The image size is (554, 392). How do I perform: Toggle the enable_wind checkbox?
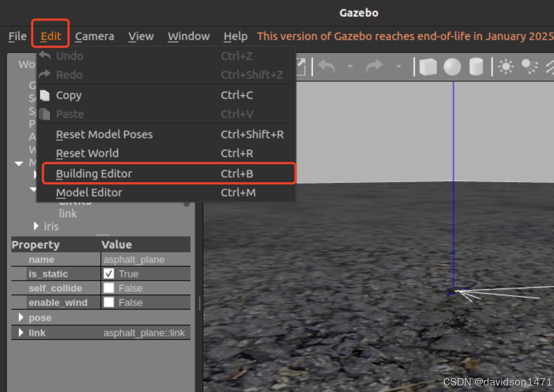coord(109,302)
